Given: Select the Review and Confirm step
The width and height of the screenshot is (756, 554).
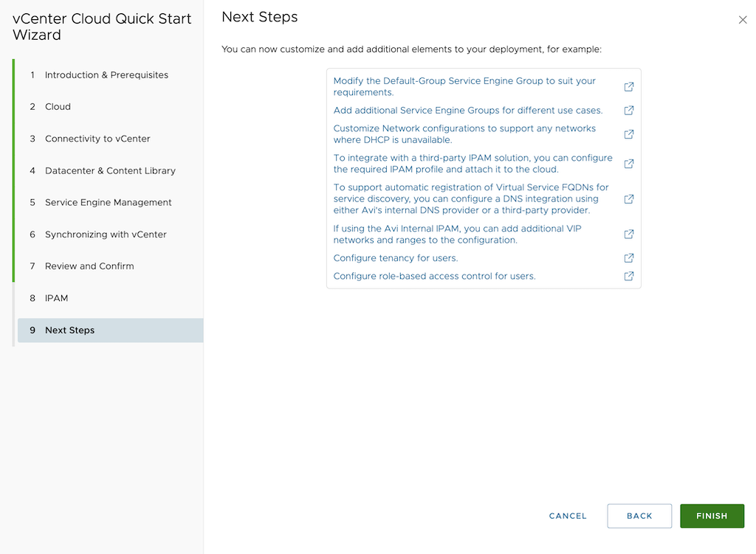Looking at the screenshot, I should (89, 266).
